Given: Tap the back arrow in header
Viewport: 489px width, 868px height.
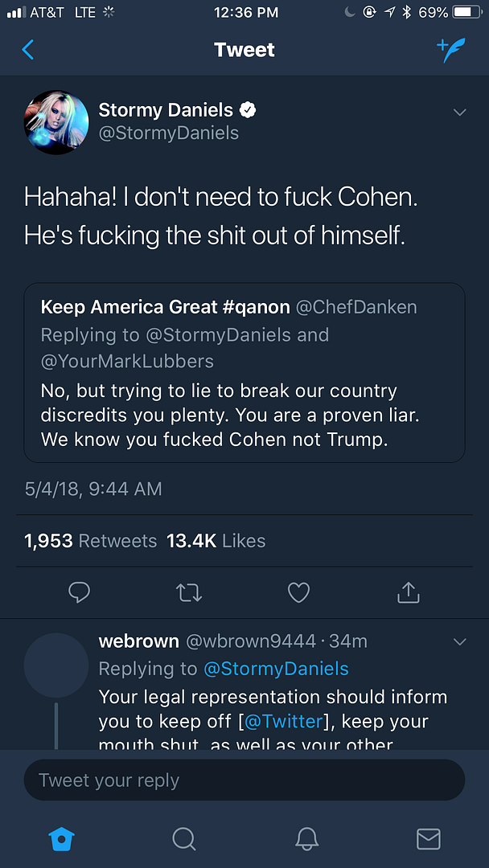Looking at the screenshot, I should 28,50.
